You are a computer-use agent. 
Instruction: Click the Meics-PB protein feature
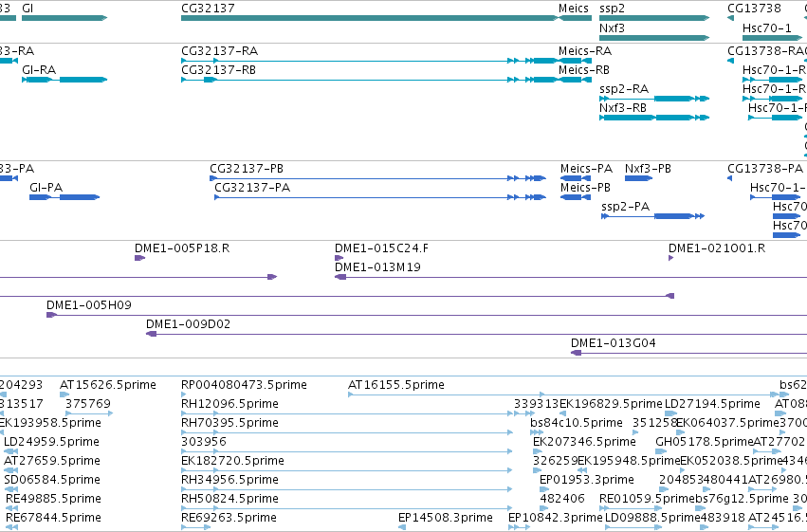point(576,197)
